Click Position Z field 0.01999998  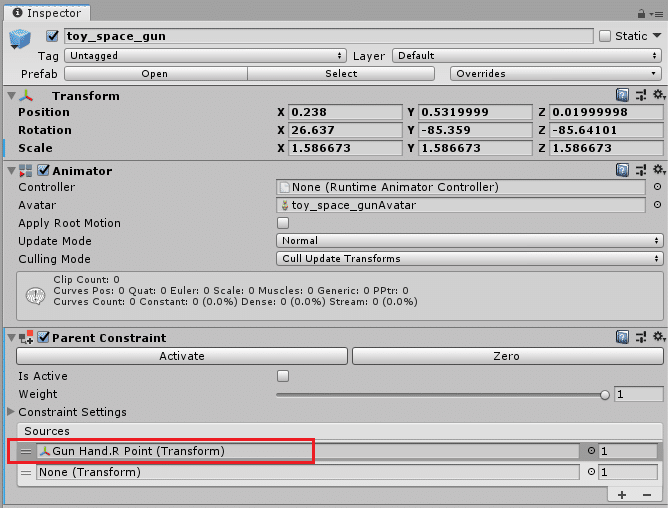point(606,112)
